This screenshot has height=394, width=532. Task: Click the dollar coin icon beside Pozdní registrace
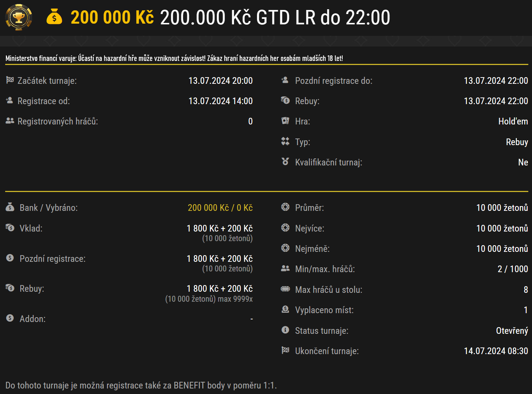coord(10,258)
